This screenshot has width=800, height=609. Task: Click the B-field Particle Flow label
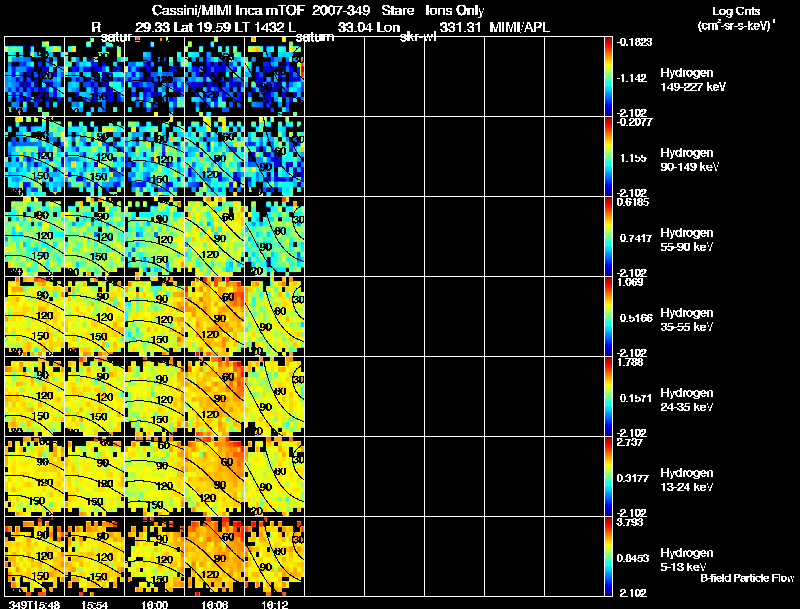tap(746, 578)
